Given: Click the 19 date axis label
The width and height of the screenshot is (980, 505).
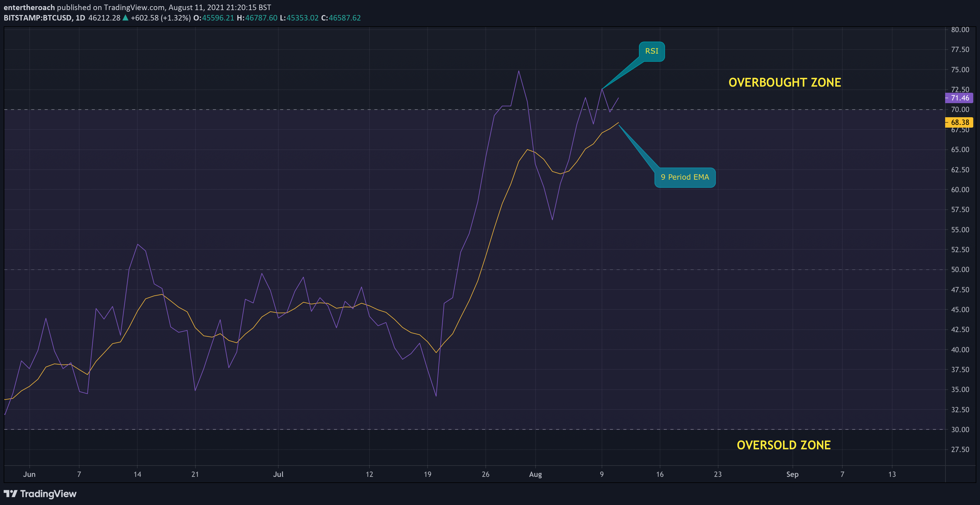Looking at the screenshot, I should click(428, 474).
